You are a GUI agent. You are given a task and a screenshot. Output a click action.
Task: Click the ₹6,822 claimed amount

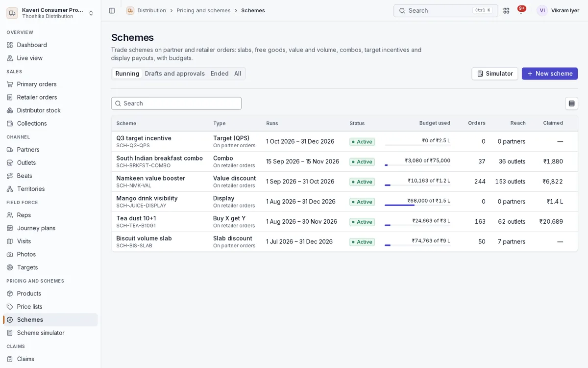point(553,182)
